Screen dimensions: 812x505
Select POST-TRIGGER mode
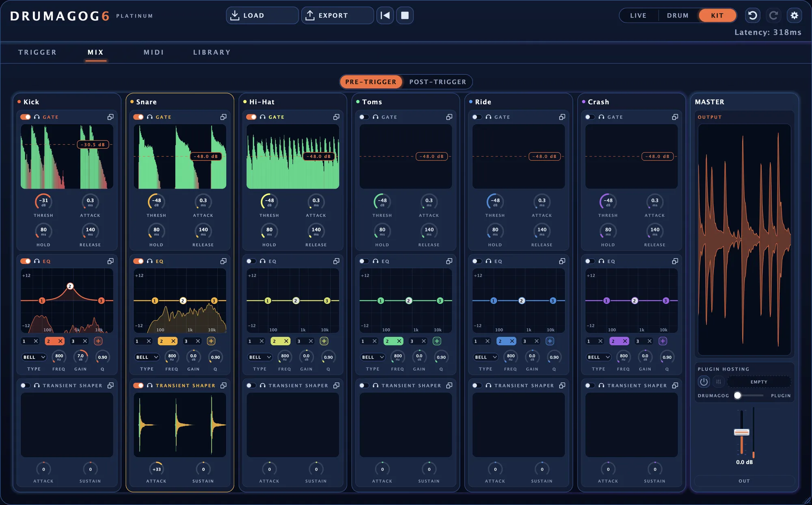tap(438, 82)
